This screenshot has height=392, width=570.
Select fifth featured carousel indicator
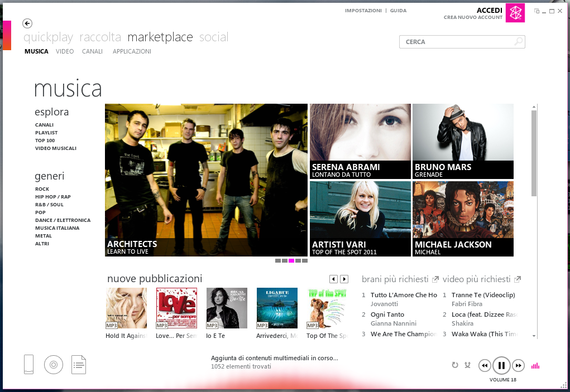(x=305, y=260)
